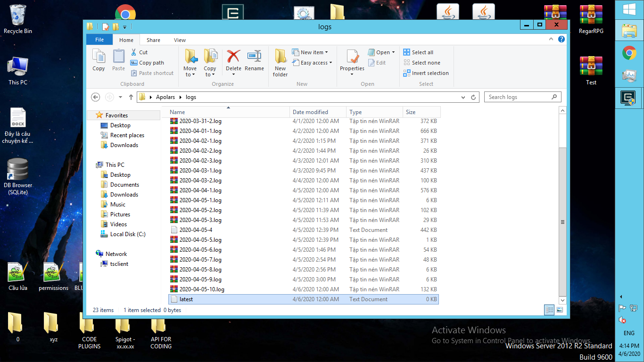Expand the Move to dropdown
644x362 pixels.
pos(190,74)
